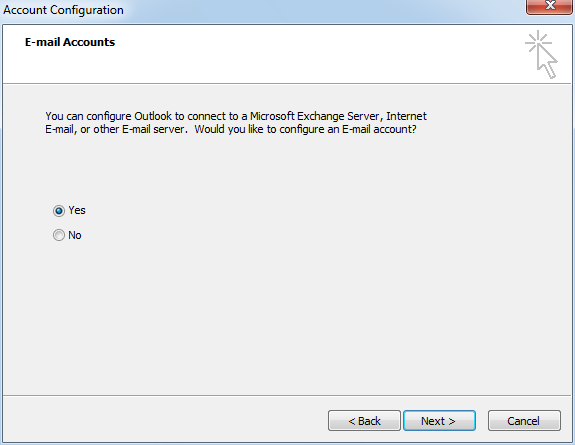Viewport: 575px width, 445px height.
Task: Click the starburst sparkle above the pointer icon
Action: 538,42
